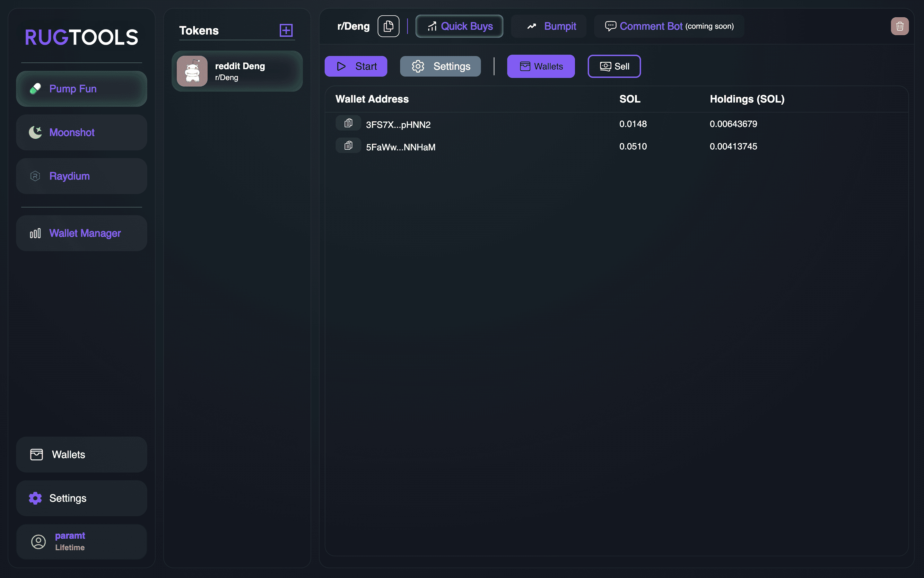Open the Raydium section
Image resolution: width=924 pixels, height=578 pixels.
[82, 176]
